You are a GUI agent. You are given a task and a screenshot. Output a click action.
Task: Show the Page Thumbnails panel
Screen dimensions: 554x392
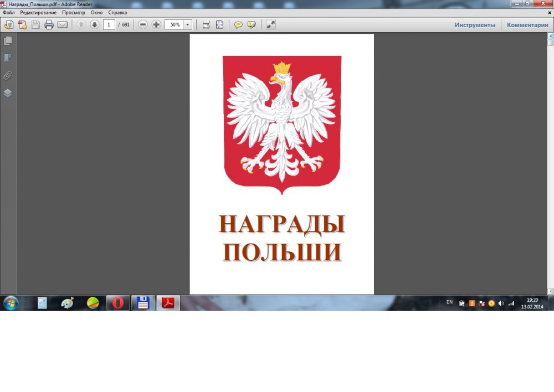pos(8,40)
